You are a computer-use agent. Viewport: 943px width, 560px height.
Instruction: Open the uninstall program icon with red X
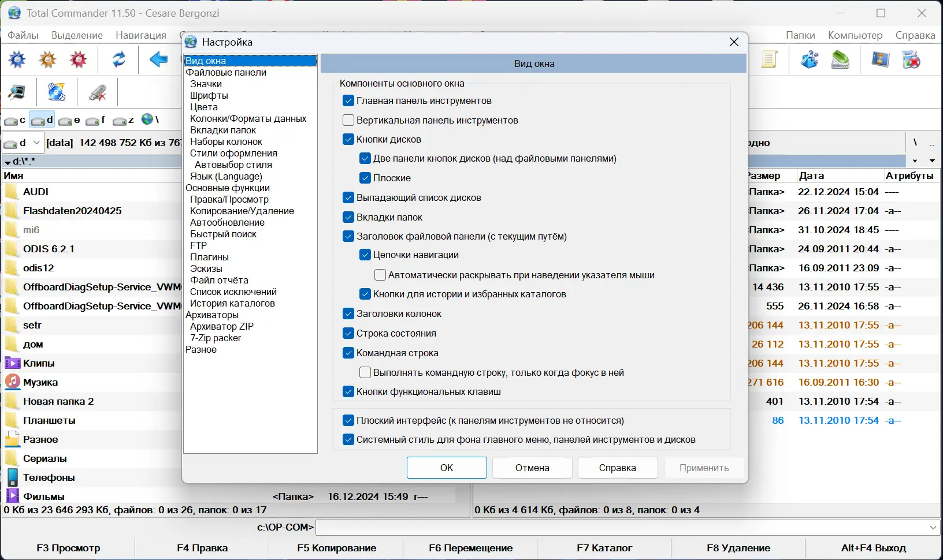point(912,60)
